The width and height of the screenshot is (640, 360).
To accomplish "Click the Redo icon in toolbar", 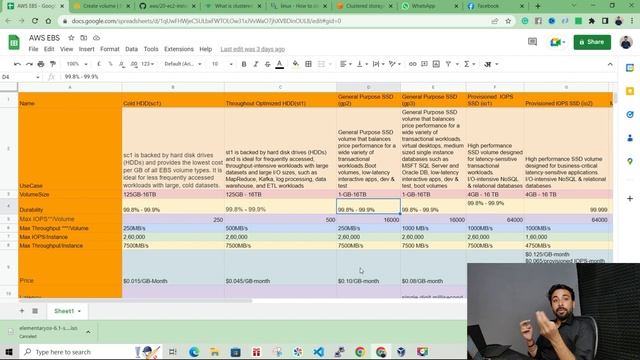I will (x=29, y=64).
